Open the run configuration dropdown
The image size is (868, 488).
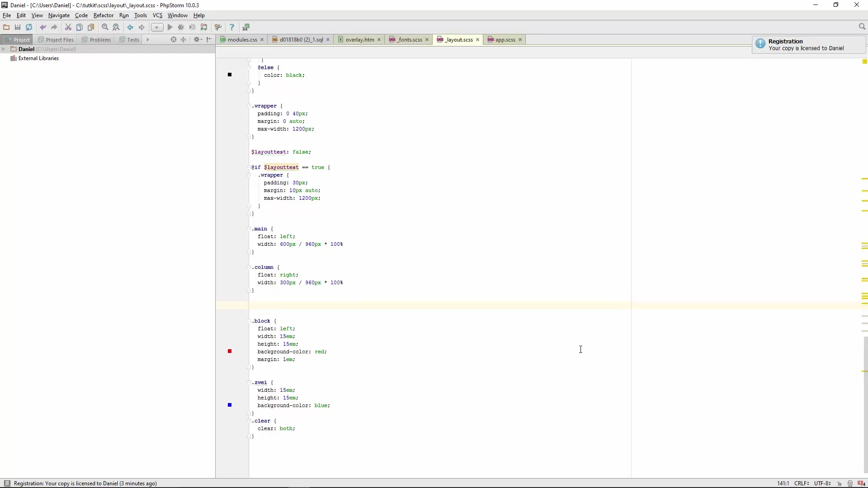(x=157, y=27)
